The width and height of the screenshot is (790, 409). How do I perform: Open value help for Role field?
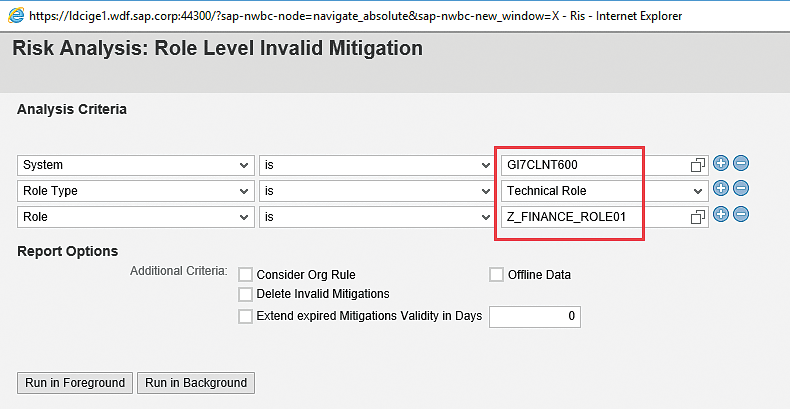(x=698, y=217)
